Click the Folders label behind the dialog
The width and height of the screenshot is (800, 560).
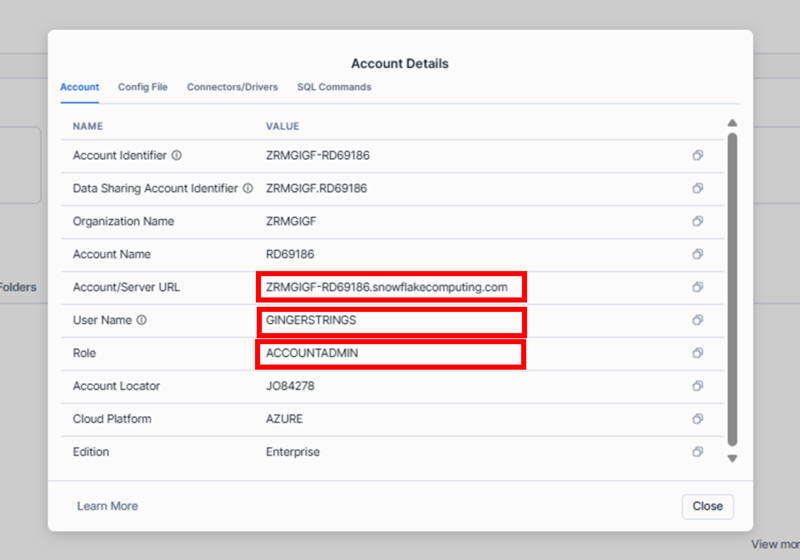pyautogui.click(x=18, y=287)
